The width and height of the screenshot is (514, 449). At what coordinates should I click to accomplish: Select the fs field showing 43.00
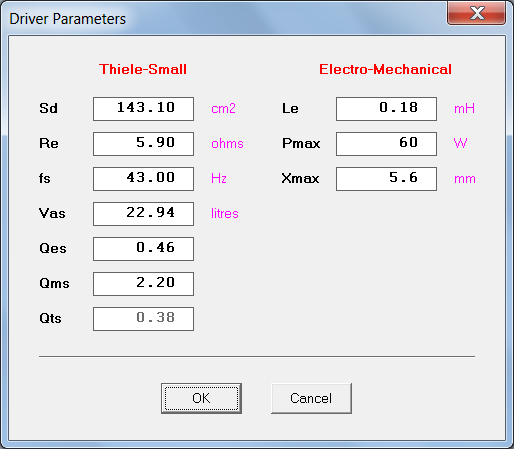click(143, 179)
